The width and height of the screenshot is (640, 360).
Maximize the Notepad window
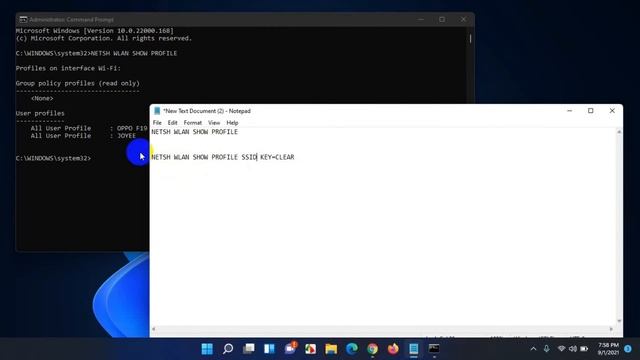click(x=591, y=111)
